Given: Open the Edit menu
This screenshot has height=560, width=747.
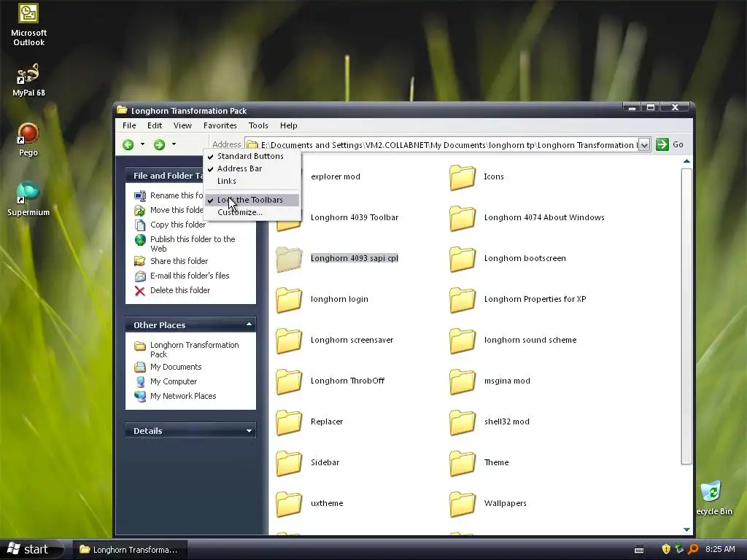Looking at the screenshot, I should tap(155, 125).
